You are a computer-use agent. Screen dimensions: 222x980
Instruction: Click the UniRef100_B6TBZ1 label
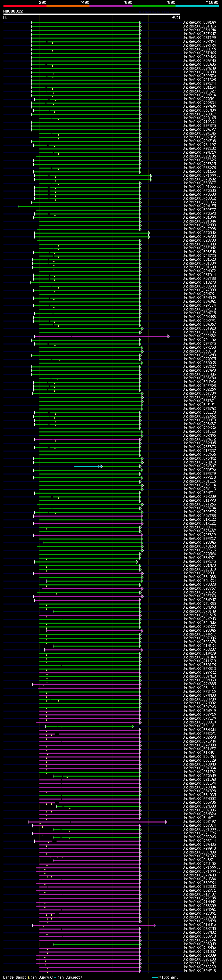[x=199, y=401]
